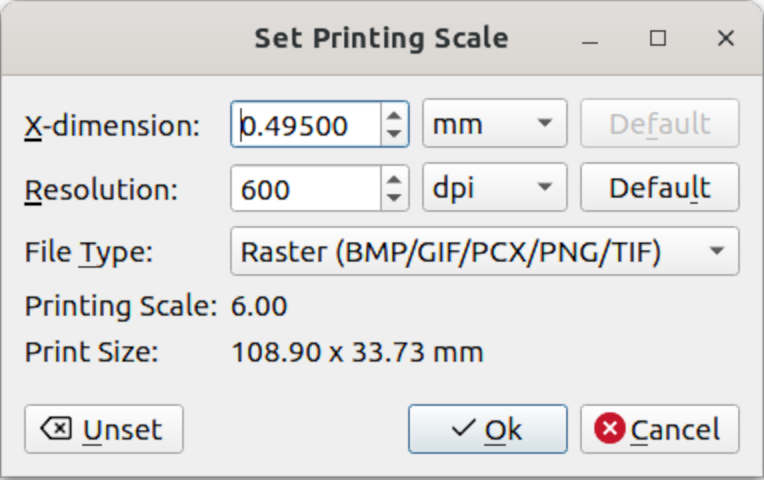764x480 pixels.
Task: Expand the dpi resolution units dropdown
Action: click(494, 188)
